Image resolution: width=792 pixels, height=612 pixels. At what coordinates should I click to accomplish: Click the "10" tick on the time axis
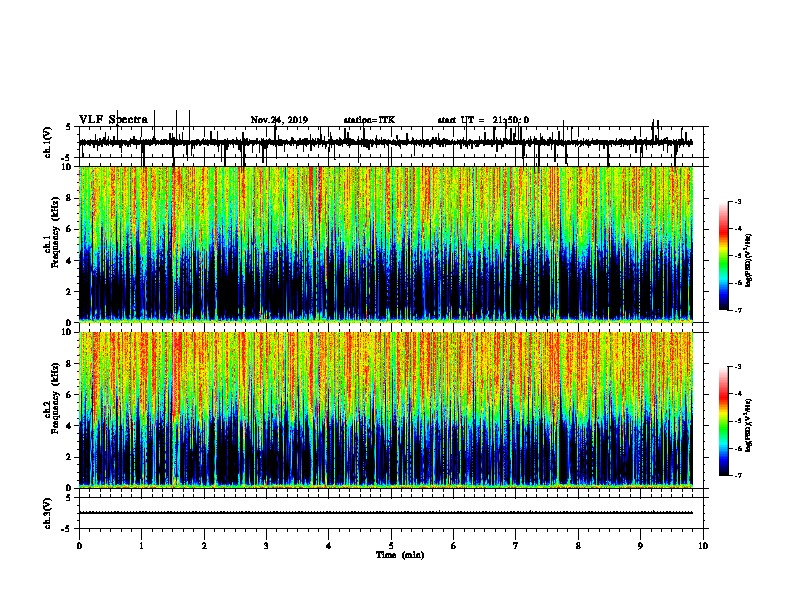703,546
